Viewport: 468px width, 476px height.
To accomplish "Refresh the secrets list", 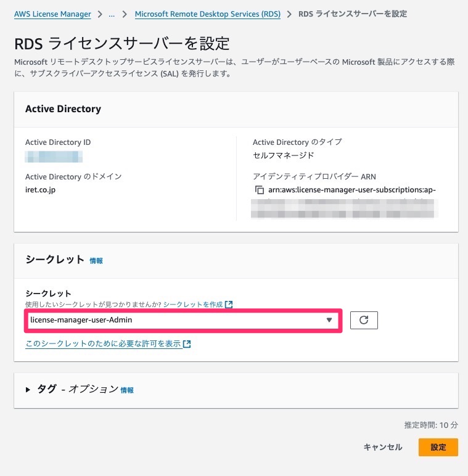I will pyautogui.click(x=364, y=320).
